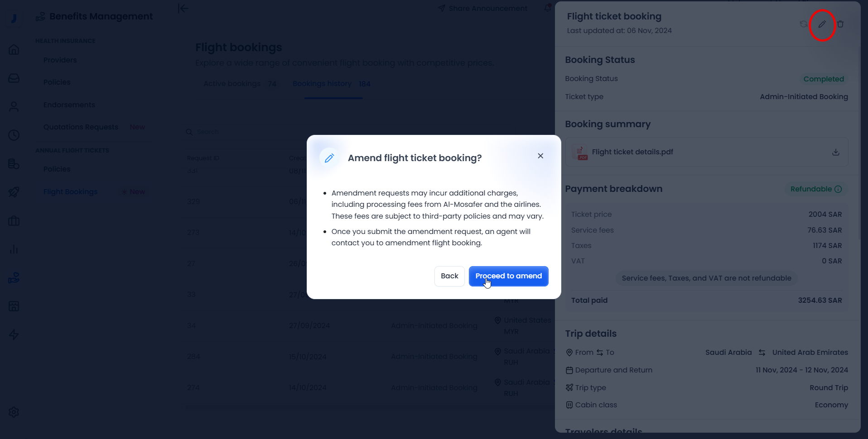Click the Refundable info icon

[x=838, y=189]
